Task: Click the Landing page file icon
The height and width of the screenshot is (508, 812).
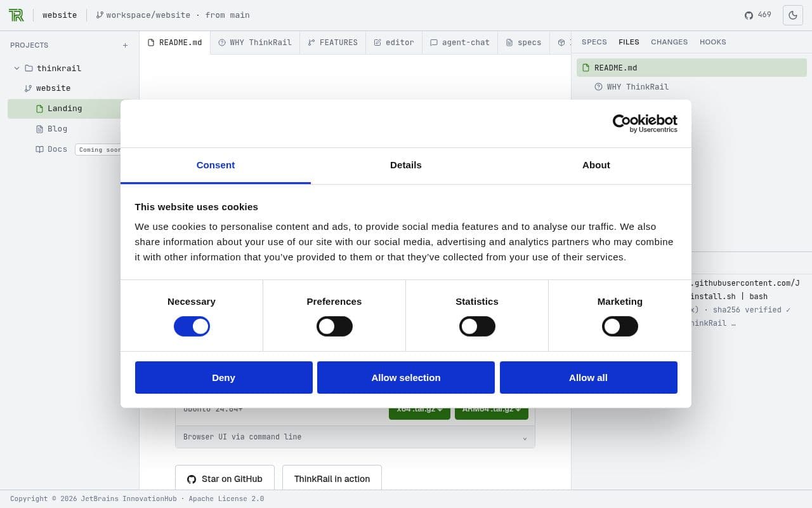Action: coord(39,109)
